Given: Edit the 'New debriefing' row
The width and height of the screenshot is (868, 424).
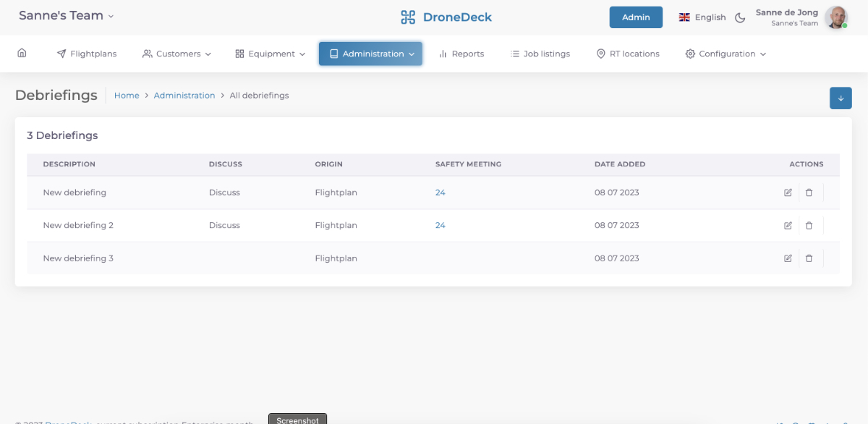Looking at the screenshot, I should pos(788,192).
